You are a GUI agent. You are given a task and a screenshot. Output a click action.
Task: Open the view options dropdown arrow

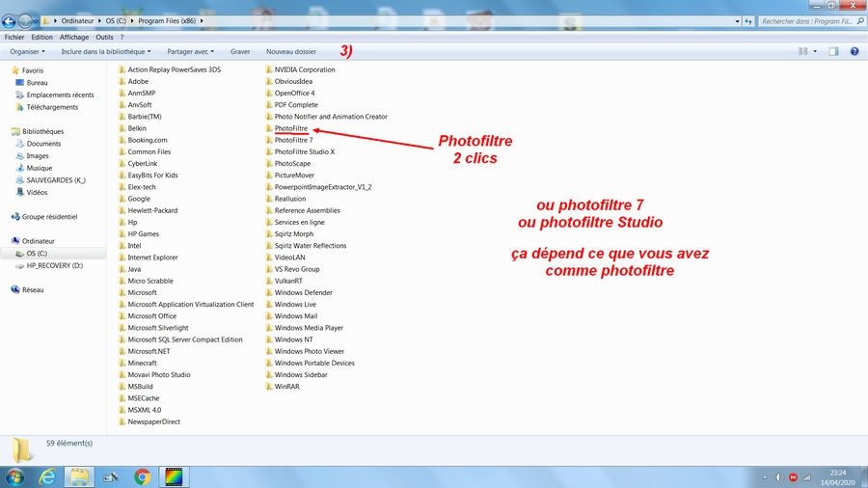815,51
